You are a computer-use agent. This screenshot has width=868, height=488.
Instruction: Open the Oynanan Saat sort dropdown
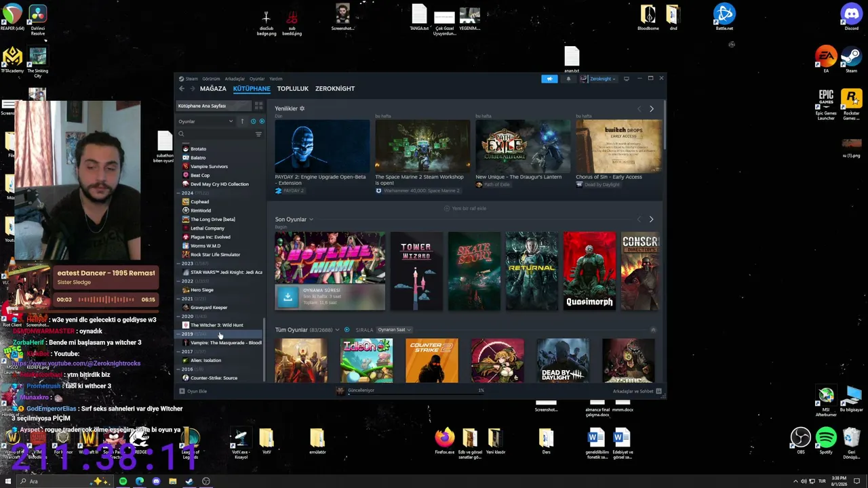click(x=395, y=330)
